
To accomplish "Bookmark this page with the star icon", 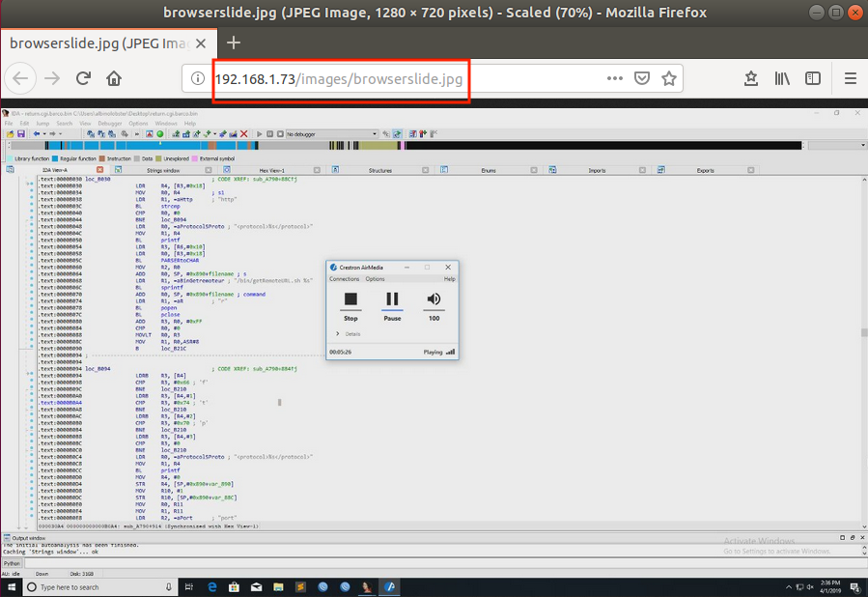I will coord(668,79).
